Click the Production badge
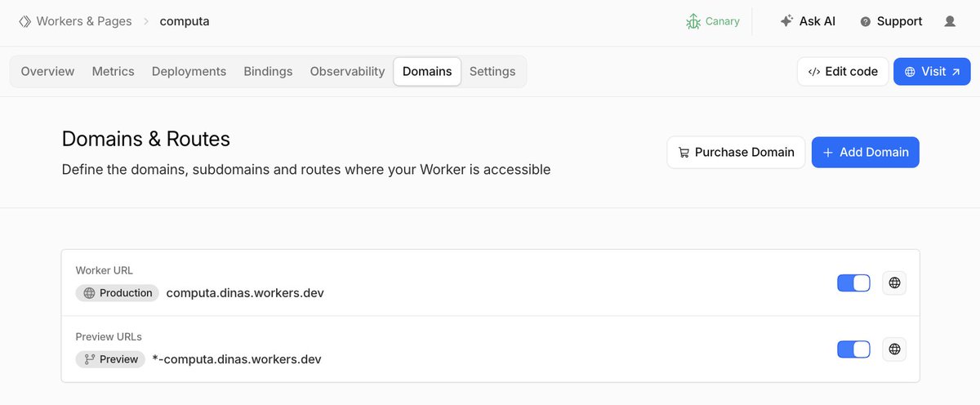Image resolution: width=980 pixels, height=405 pixels. [118, 292]
